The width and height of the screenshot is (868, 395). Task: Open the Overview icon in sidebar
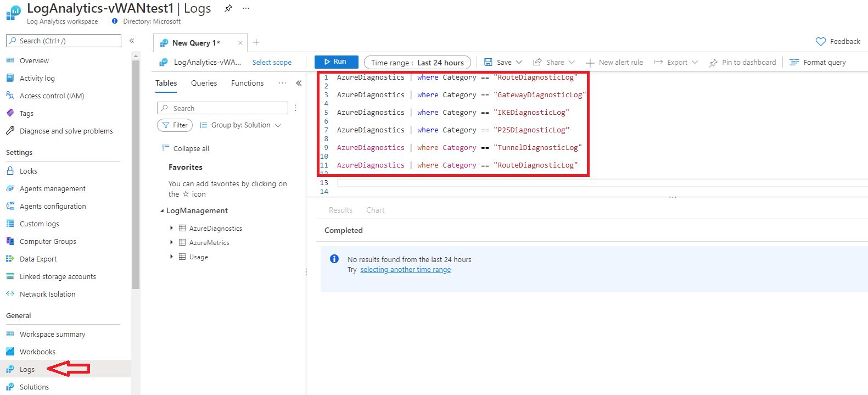10,60
